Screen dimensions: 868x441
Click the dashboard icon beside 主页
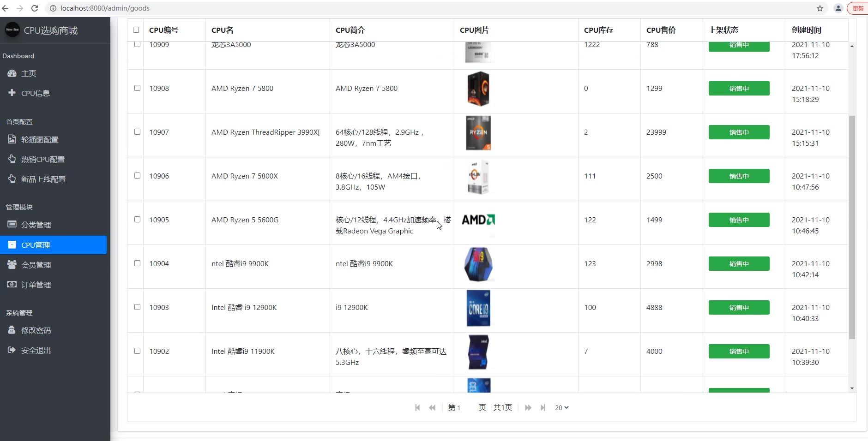point(12,73)
